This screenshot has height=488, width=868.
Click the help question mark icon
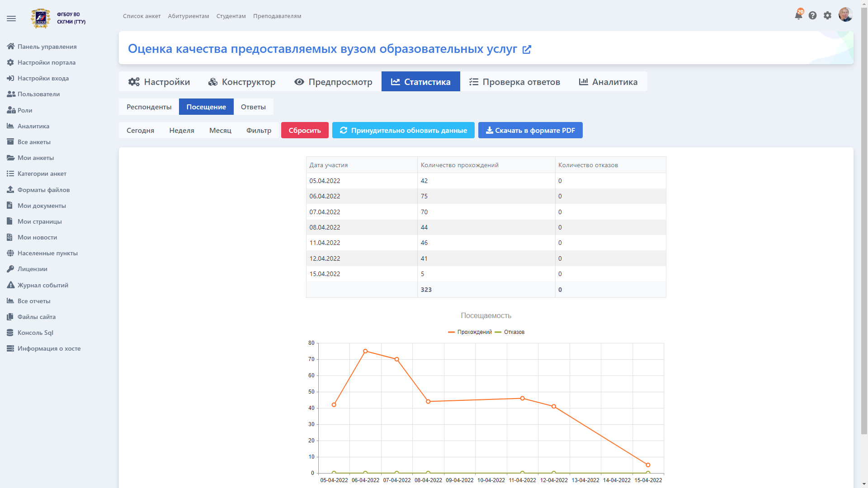(x=812, y=15)
